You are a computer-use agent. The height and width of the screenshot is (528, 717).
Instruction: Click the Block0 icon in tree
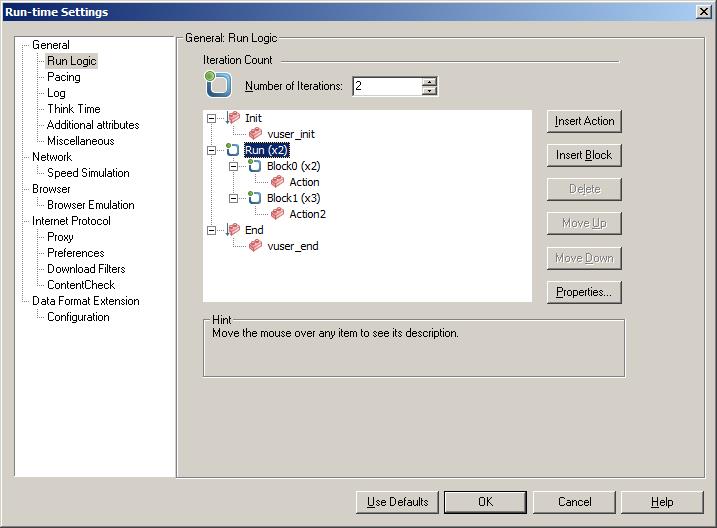pos(254,166)
